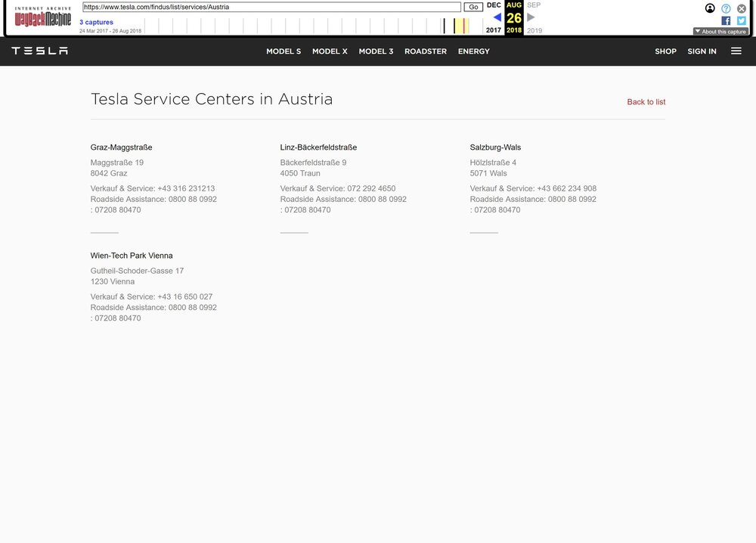Click address Hölzlstraße 4
The height and width of the screenshot is (543, 756).
(493, 163)
